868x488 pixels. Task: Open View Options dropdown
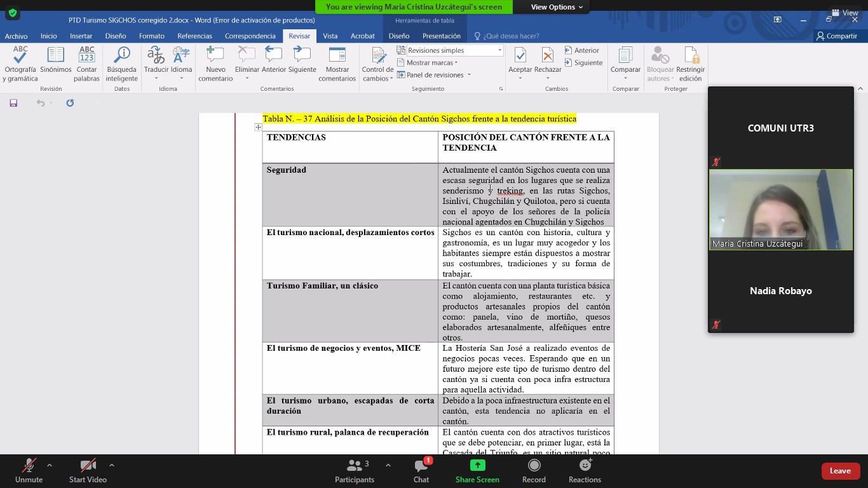tap(557, 7)
